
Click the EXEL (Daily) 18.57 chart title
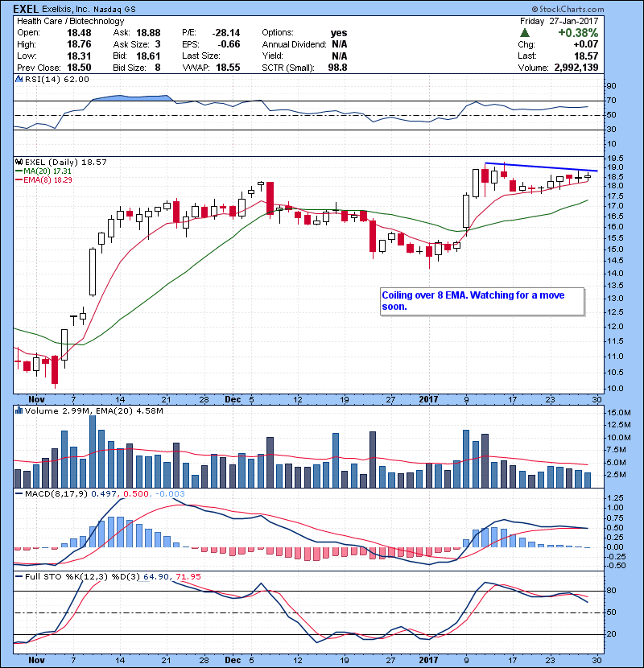(x=66, y=162)
